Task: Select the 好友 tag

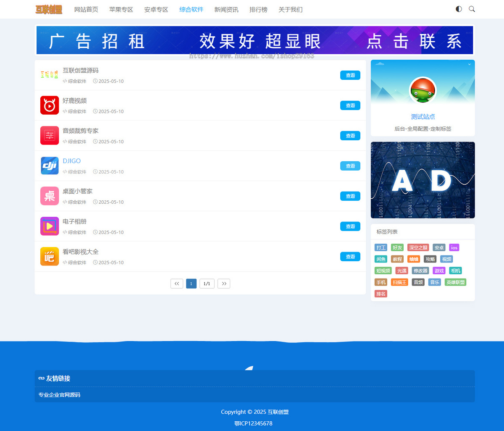Action: point(397,247)
